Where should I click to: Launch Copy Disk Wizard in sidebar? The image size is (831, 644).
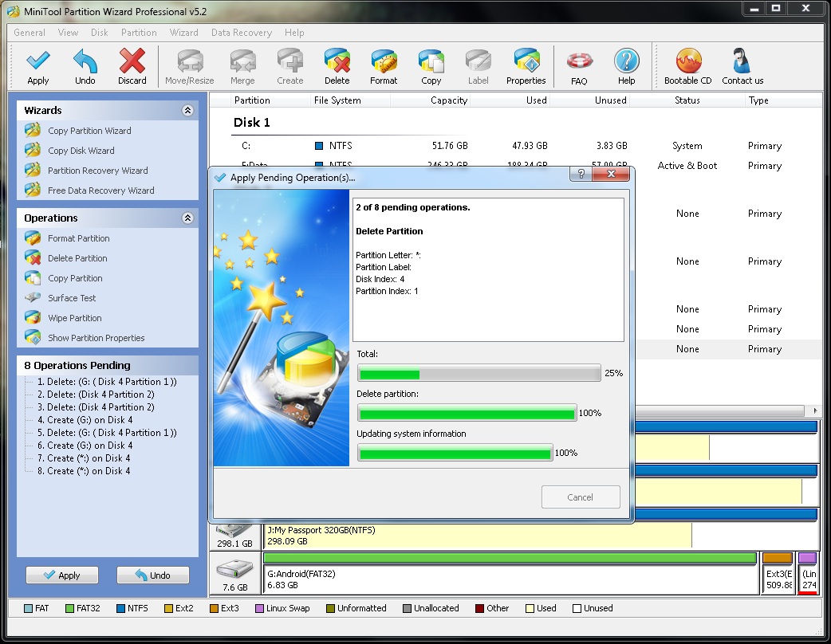[81, 151]
